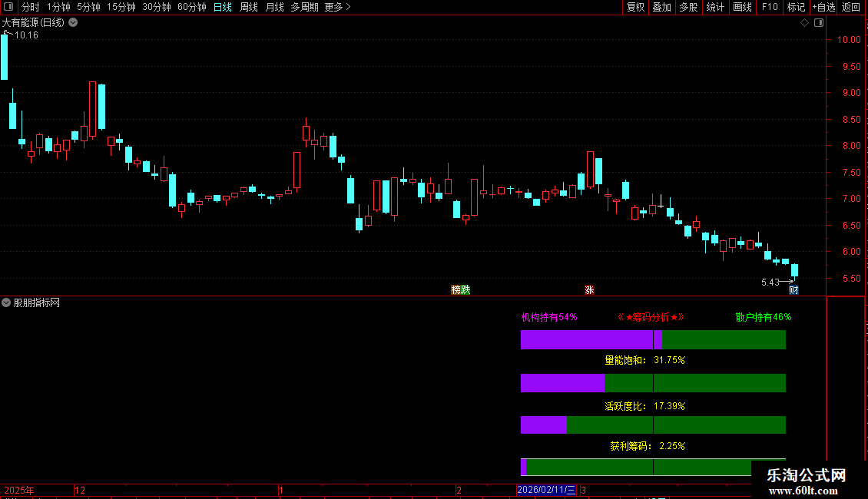Click the diamond marker icon above the chart
This screenshot has height=499, width=868.
804,23
